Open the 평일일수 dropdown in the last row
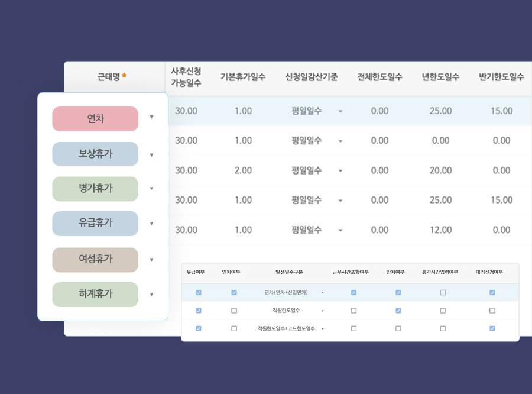This screenshot has width=532, height=394. coord(340,230)
